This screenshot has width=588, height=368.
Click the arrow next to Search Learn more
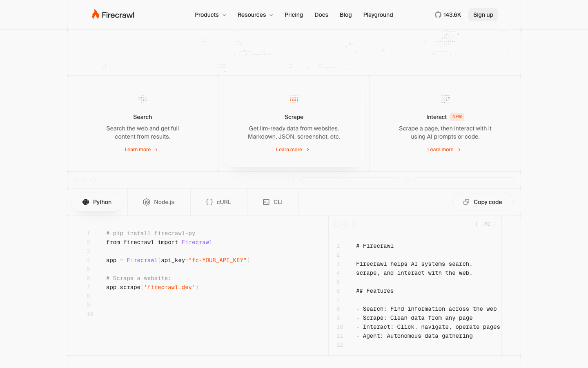(x=156, y=150)
